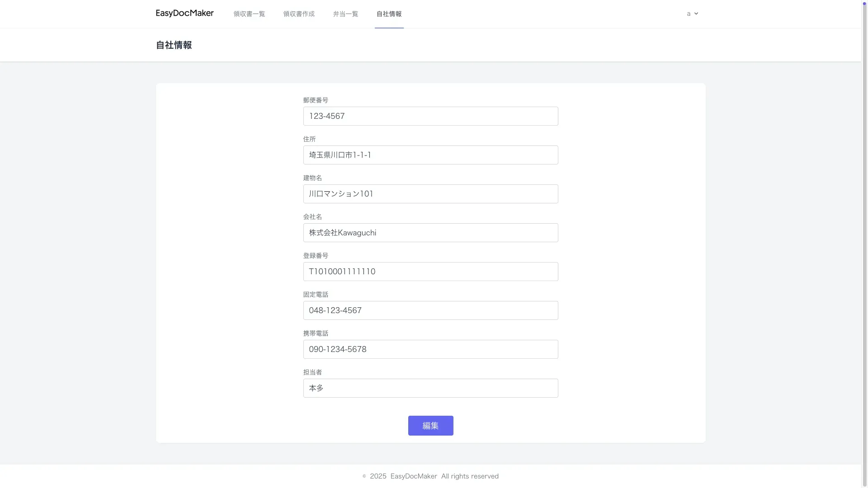The image size is (868, 488).
Task: Click the 携帯電話 input box
Action: pyautogui.click(x=430, y=349)
